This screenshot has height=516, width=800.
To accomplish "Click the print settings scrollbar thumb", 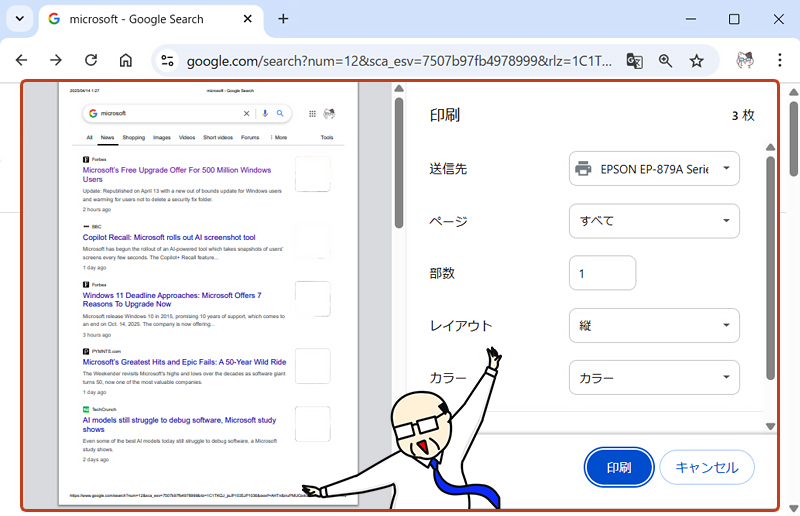I will (770, 268).
